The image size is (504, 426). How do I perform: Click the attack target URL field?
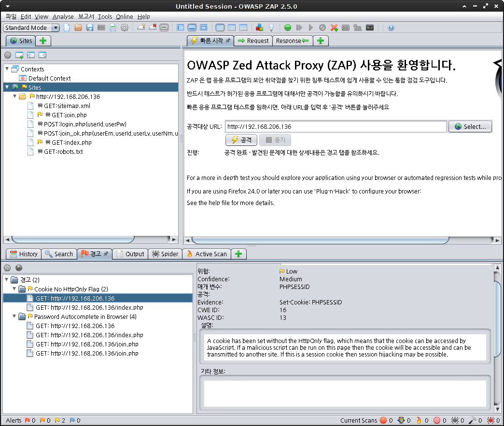pos(336,126)
